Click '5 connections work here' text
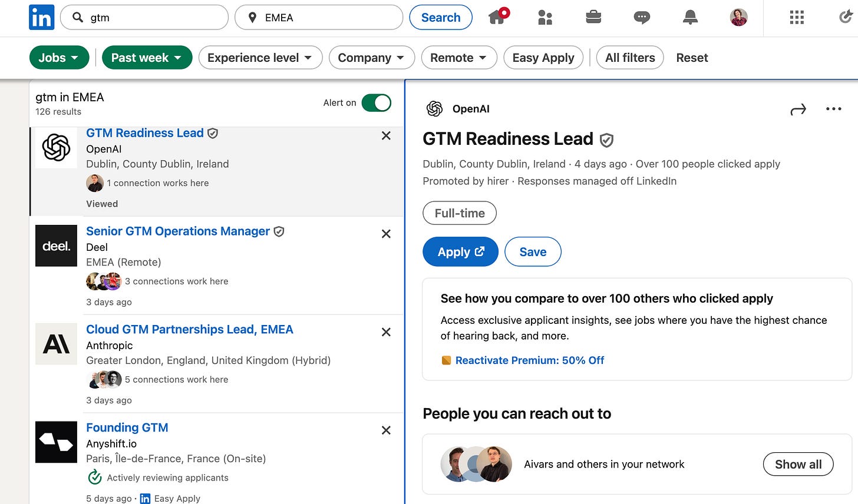The image size is (858, 504). point(176,380)
